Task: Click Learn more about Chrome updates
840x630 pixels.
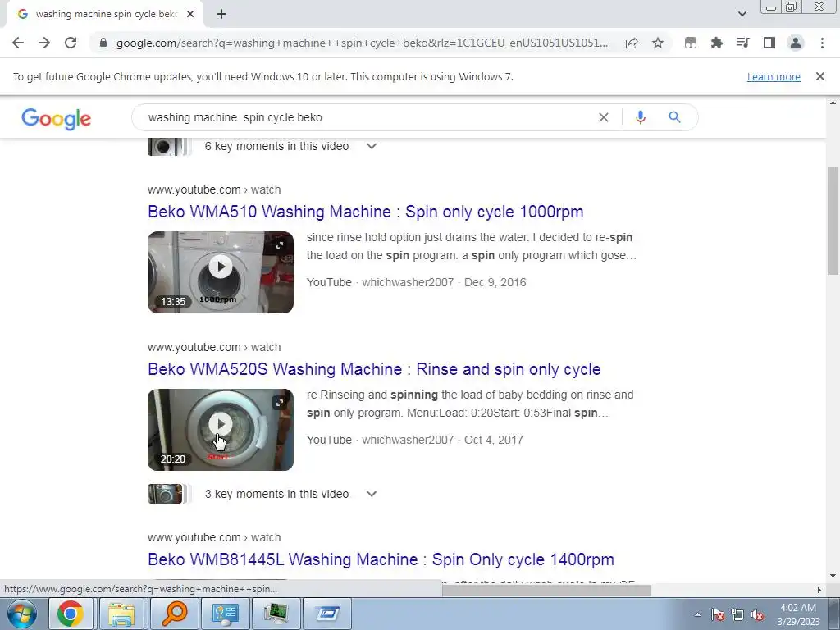Action: (774, 76)
